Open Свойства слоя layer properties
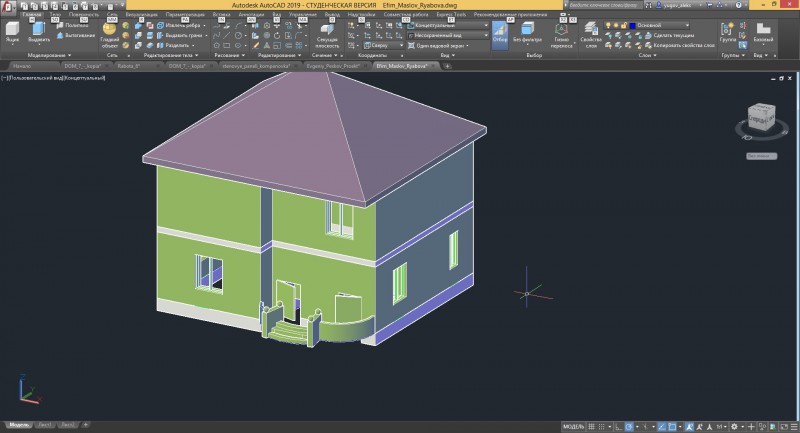 (x=591, y=35)
